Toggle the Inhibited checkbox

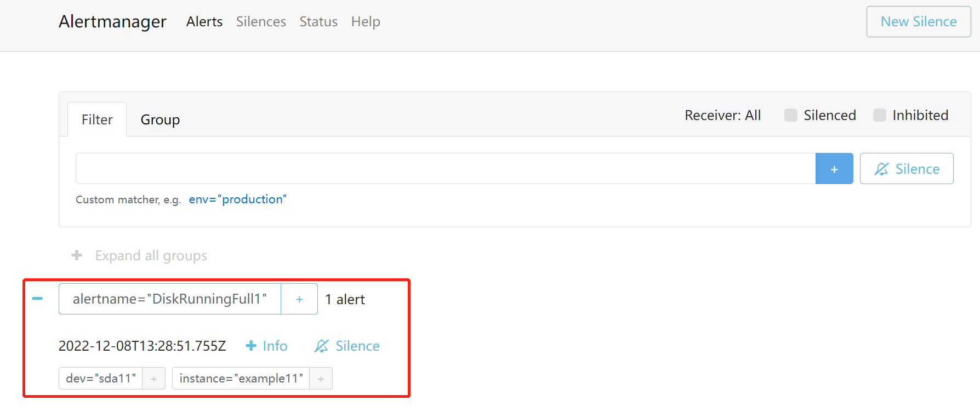click(879, 115)
